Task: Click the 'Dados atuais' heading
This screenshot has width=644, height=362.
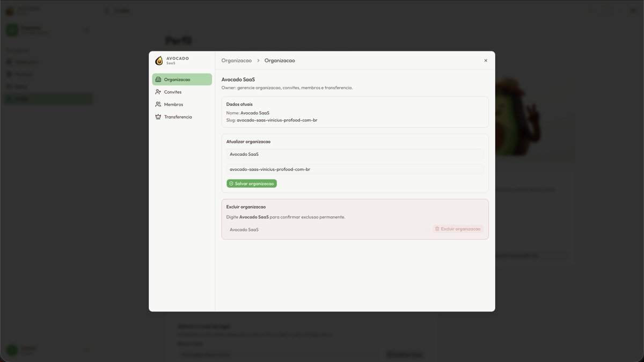Action: pyautogui.click(x=239, y=104)
